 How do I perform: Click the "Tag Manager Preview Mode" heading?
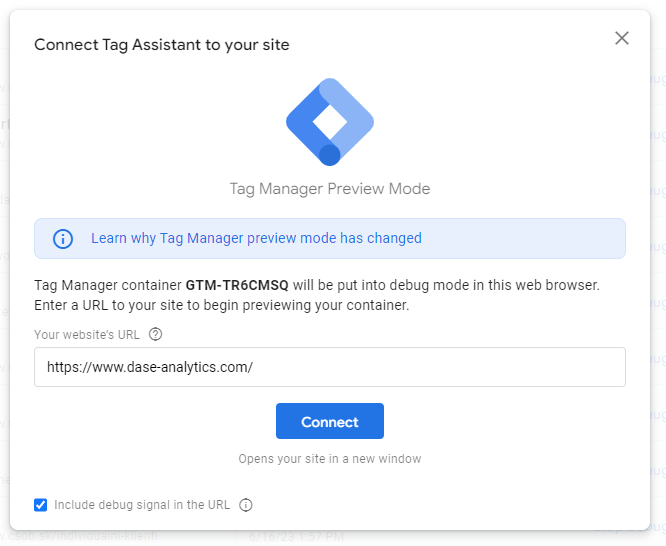pyautogui.click(x=330, y=189)
